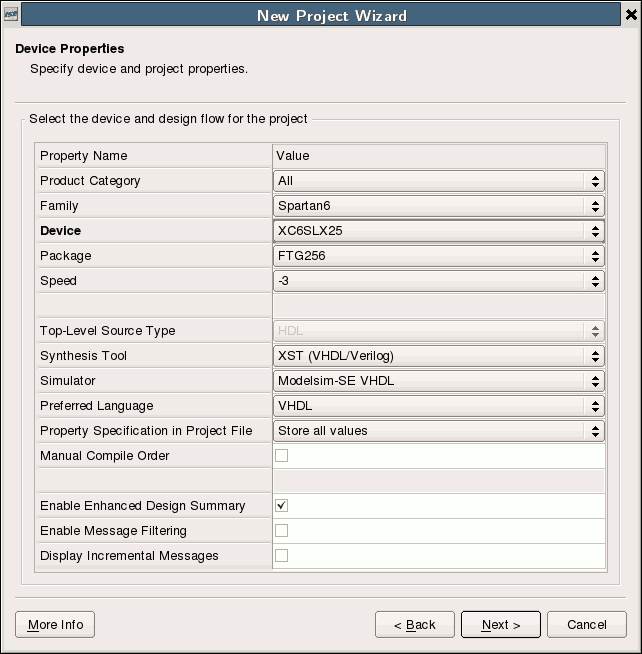Expand the Simulator dropdown list
Viewport: 642px width, 654px height.
pos(438,381)
